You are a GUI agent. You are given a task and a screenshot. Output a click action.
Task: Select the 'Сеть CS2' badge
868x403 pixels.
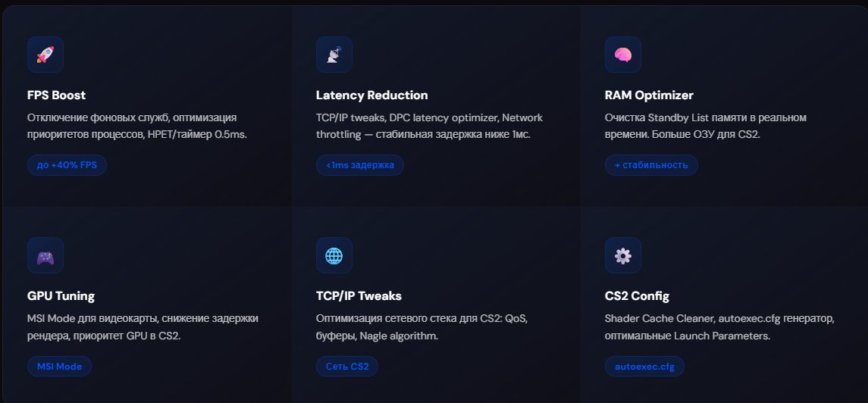pos(347,367)
